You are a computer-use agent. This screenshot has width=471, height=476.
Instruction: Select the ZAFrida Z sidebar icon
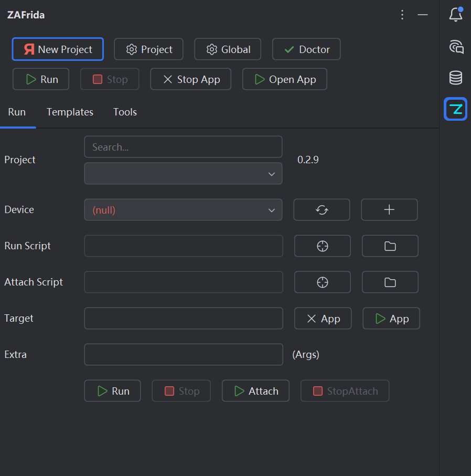tap(455, 109)
